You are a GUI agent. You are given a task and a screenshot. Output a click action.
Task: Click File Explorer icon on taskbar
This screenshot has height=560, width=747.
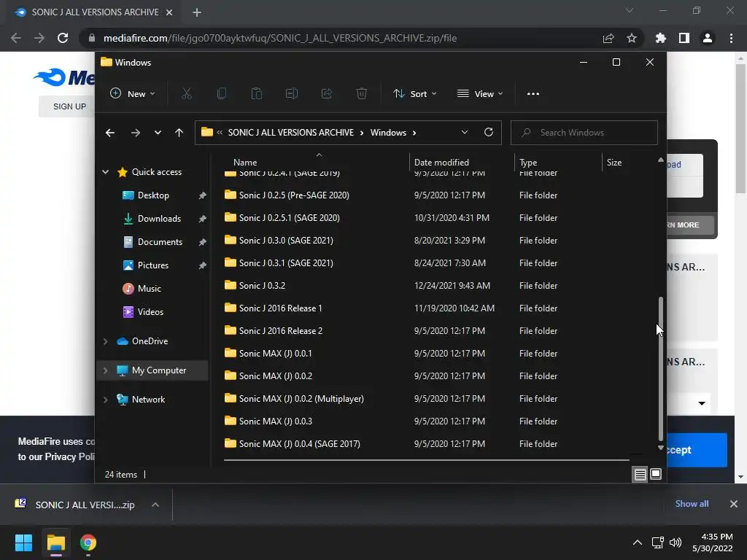tap(55, 542)
